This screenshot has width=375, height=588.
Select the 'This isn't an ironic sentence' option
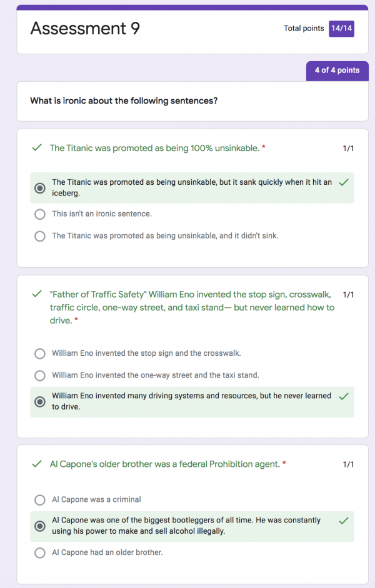[x=39, y=213]
